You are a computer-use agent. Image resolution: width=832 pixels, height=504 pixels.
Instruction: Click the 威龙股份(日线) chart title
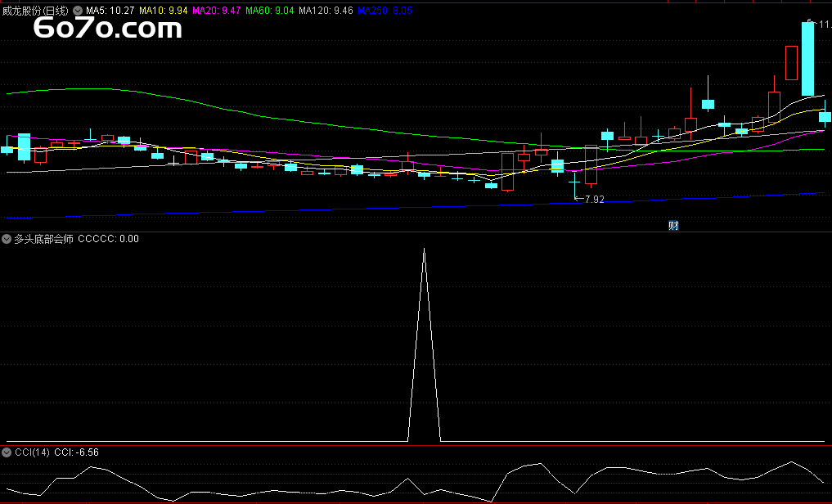35,11
